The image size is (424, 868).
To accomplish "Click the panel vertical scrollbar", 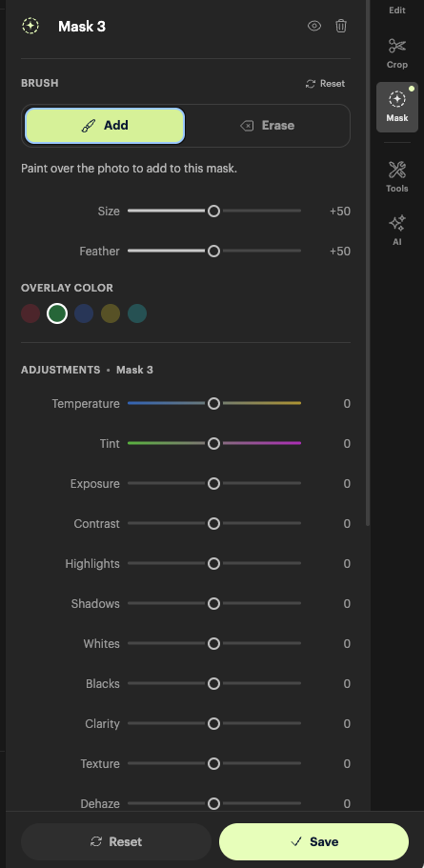I will 368,263.
